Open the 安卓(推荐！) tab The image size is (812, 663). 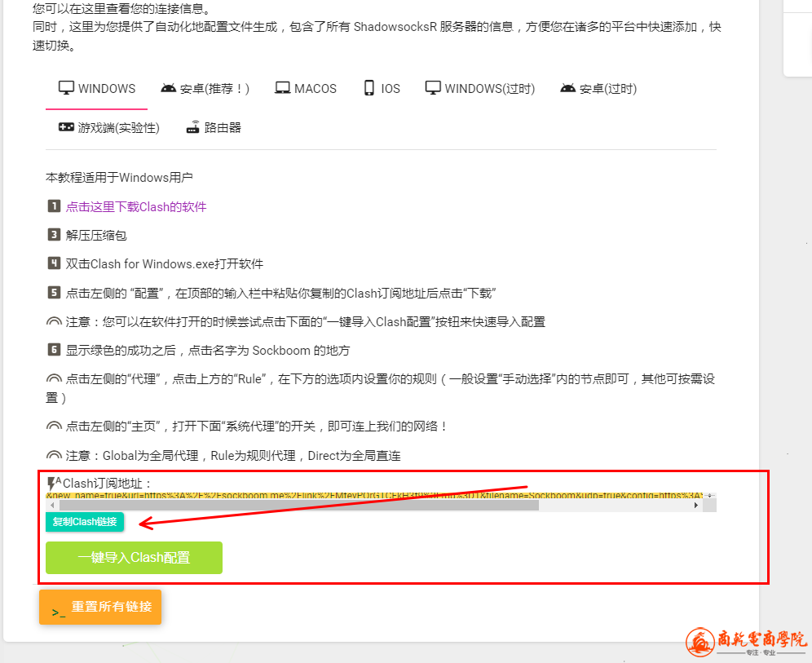coord(205,89)
